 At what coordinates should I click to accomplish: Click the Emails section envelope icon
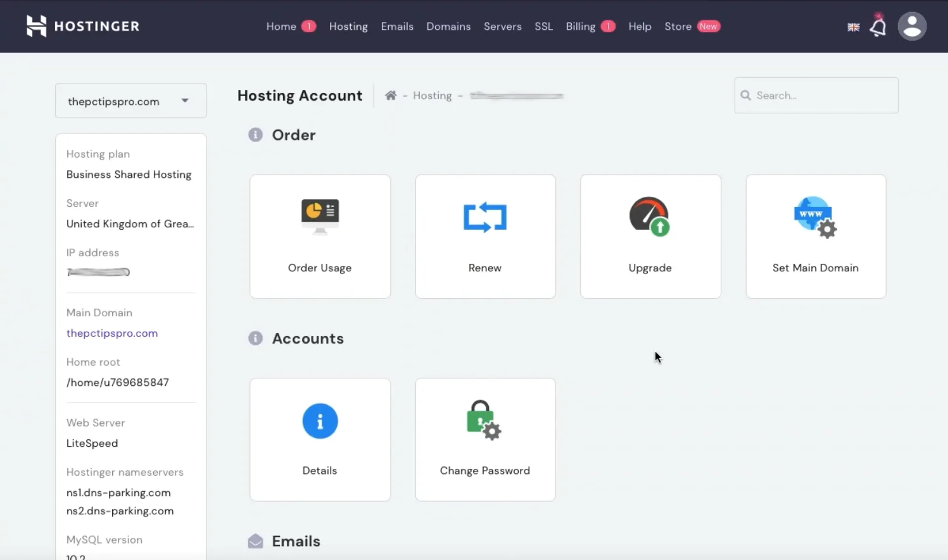(x=255, y=542)
